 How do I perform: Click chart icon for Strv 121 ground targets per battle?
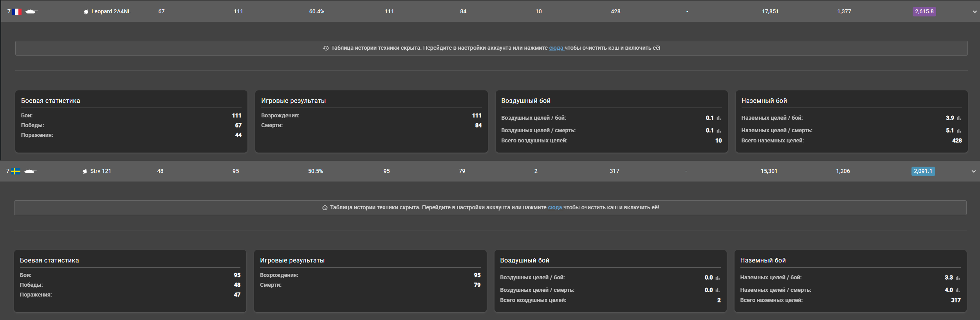[x=958, y=278]
